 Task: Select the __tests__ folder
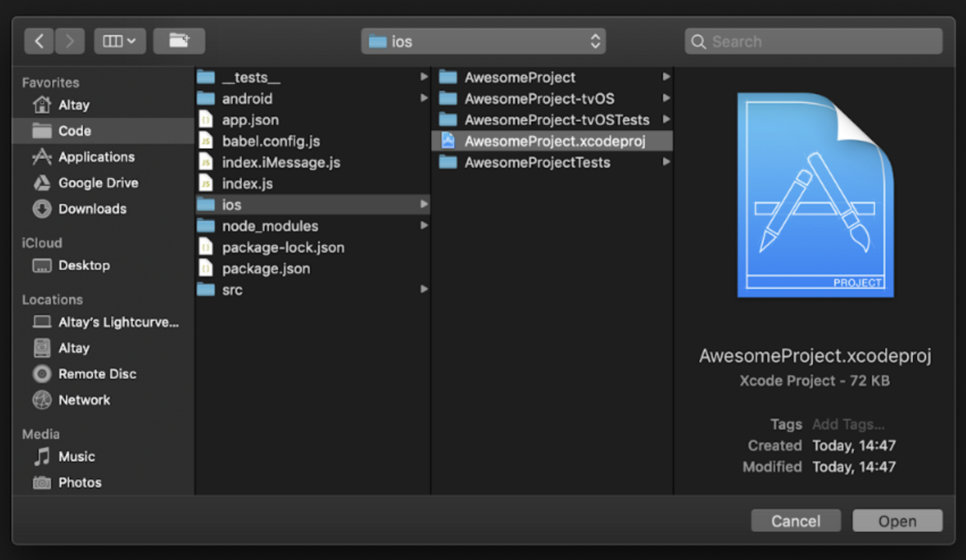pos(313,77)
